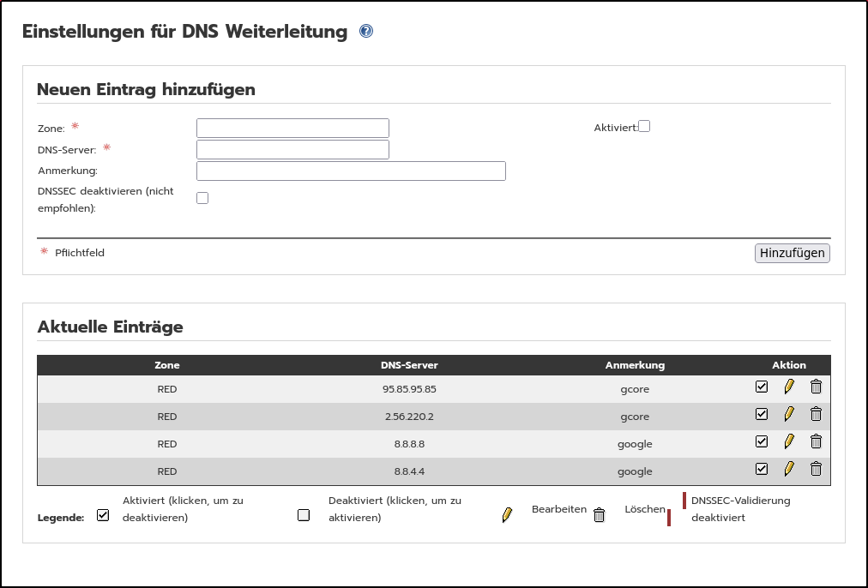Viewport: 868px width, 588px height.
Task: Click the DNS-Server column header
Action: [409, 365]
